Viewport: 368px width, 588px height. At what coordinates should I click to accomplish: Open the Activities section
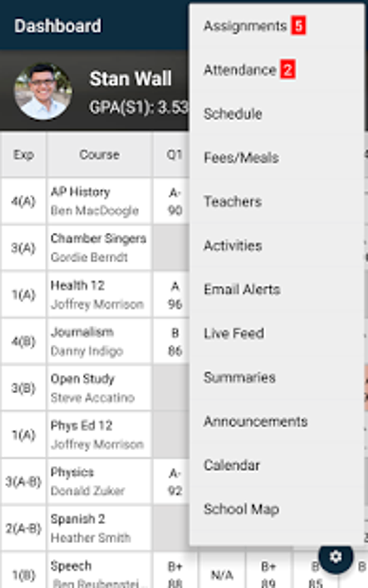pos(233,245)
